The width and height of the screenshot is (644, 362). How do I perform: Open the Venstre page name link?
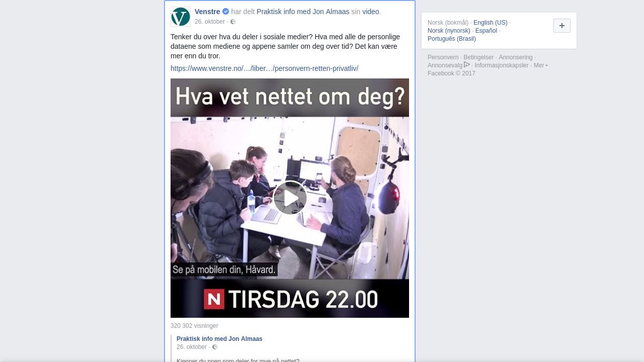coord(207,12)
